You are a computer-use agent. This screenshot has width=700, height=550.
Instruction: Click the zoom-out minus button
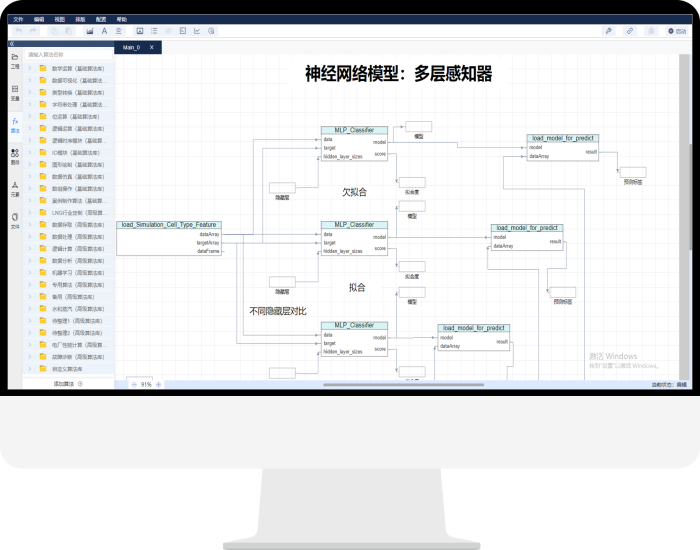(132, 384)
